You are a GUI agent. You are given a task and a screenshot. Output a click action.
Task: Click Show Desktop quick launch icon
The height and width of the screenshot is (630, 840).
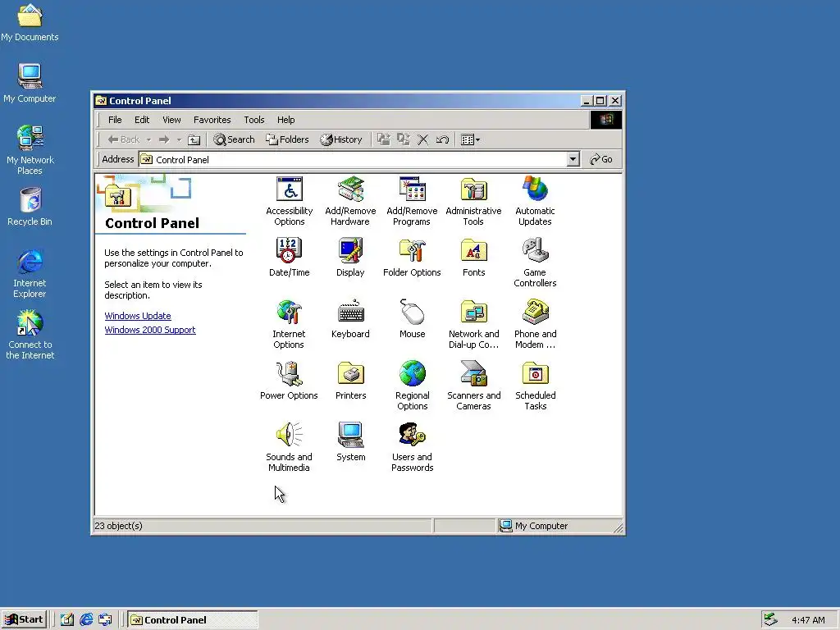67,620
